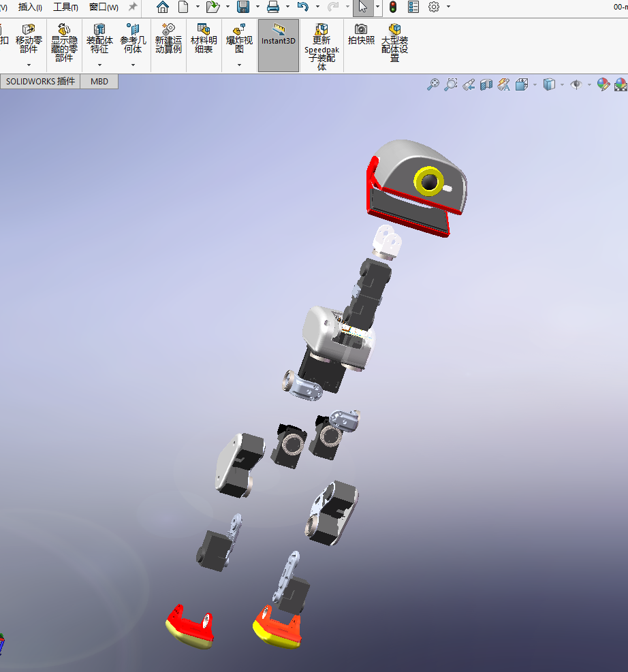
Task: Expand the Save dropdown arrow
Action: [x=257, y=7]
